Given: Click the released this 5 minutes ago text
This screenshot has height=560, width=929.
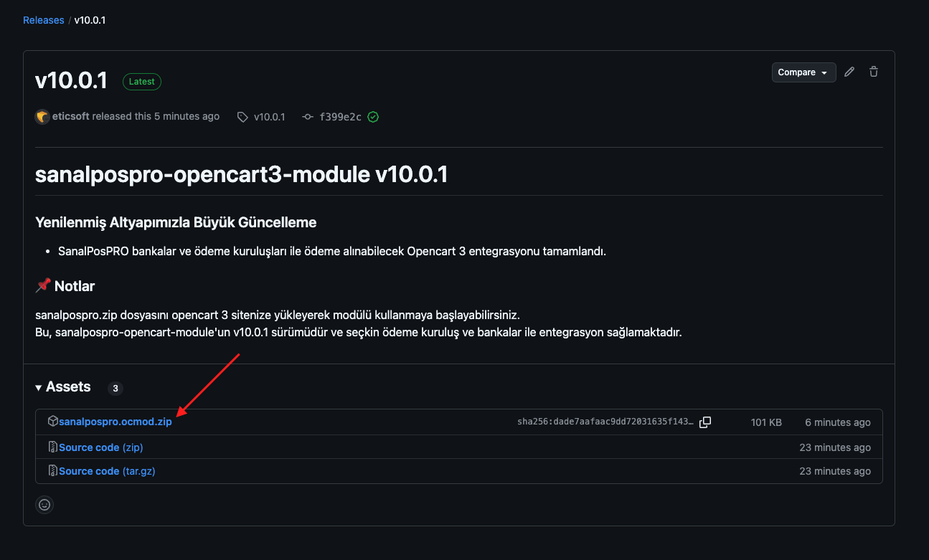Looking at the screenshot, I should [156, 116].
